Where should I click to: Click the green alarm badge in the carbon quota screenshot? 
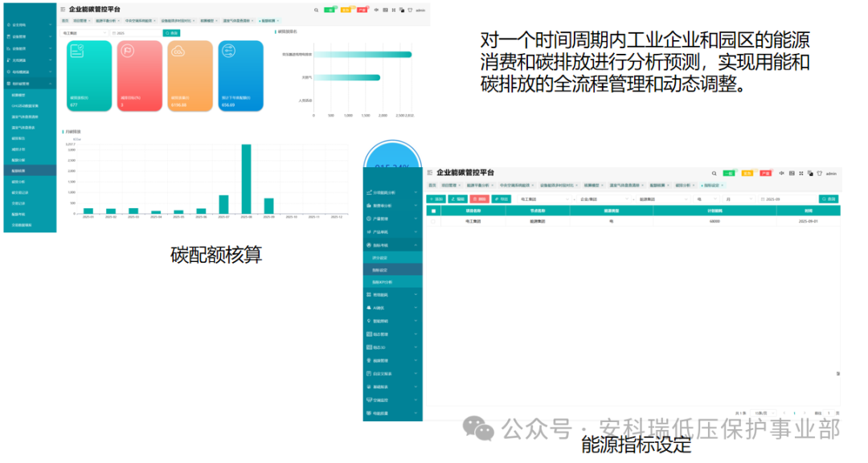coord(330,10)
